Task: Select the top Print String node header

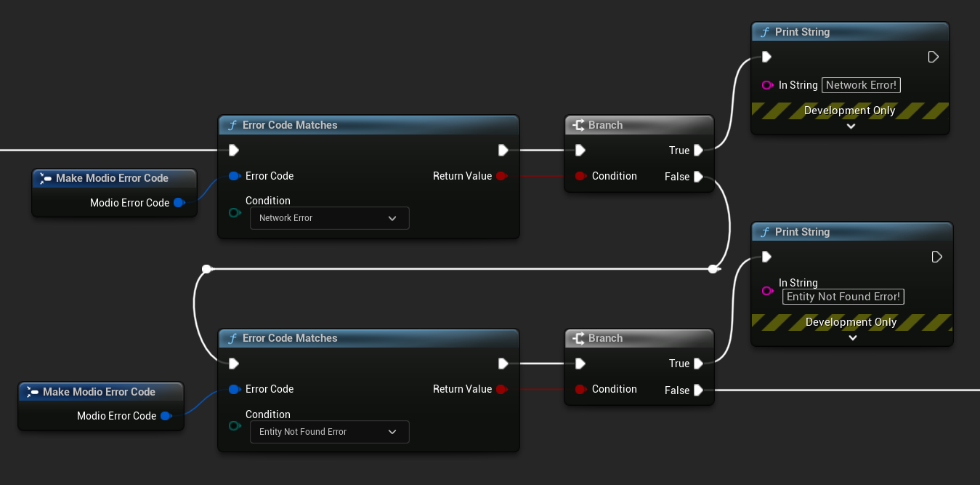Action: [850, 32]
